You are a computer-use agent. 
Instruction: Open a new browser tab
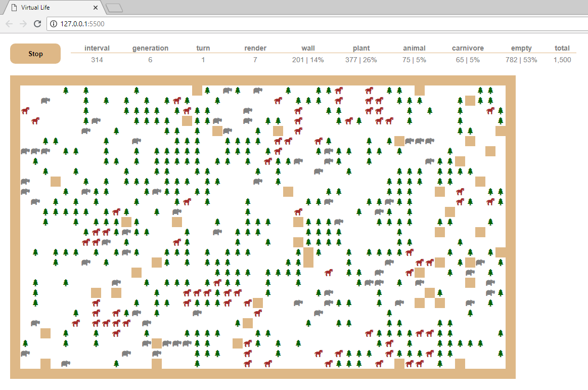(x=115, y=8)
